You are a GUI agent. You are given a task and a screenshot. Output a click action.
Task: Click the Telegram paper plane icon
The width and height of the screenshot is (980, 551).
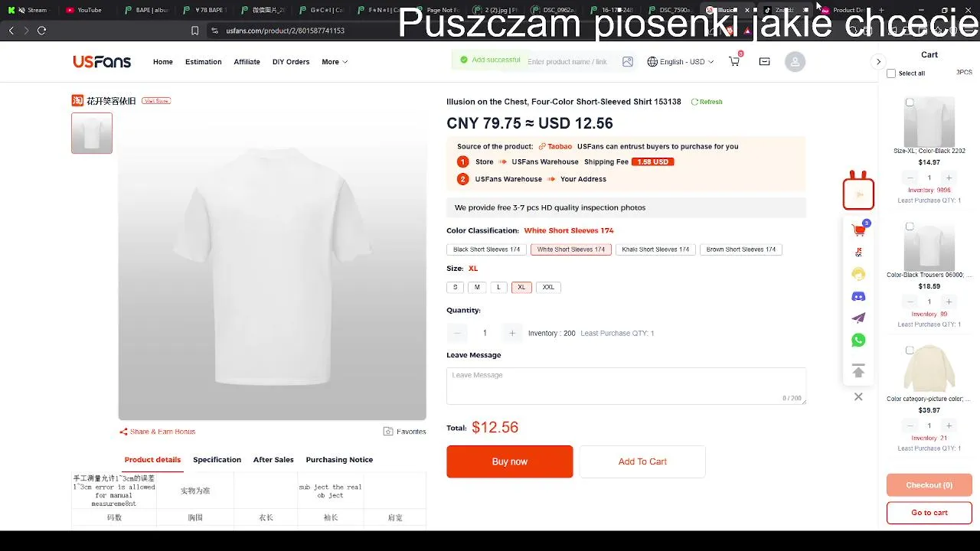tap(858, 318)
